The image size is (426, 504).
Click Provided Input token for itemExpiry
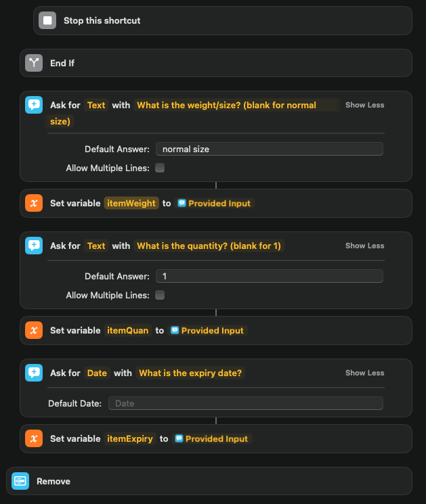pos(212,438)
